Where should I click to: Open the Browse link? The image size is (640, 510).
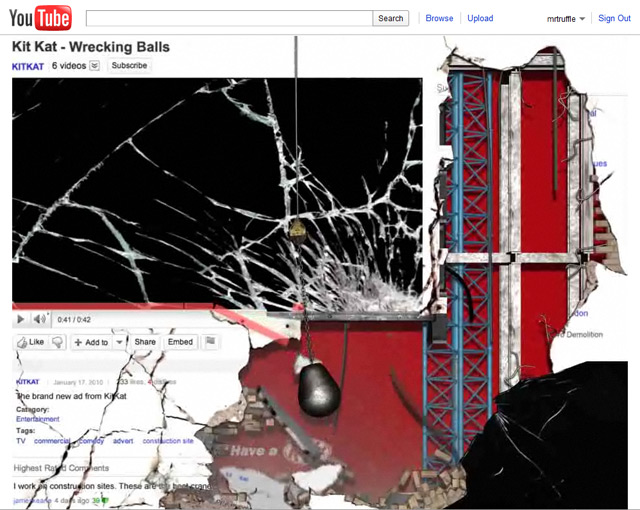point(439,18)
